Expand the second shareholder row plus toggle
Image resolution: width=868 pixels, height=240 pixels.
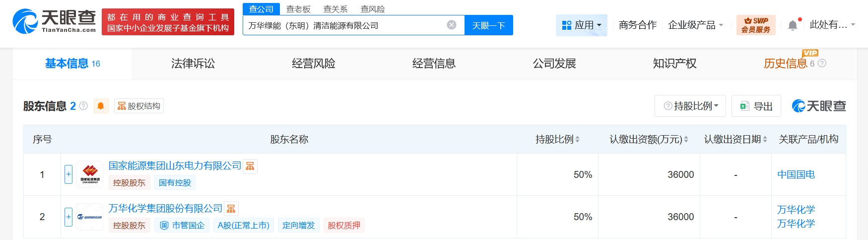(68, 217)
